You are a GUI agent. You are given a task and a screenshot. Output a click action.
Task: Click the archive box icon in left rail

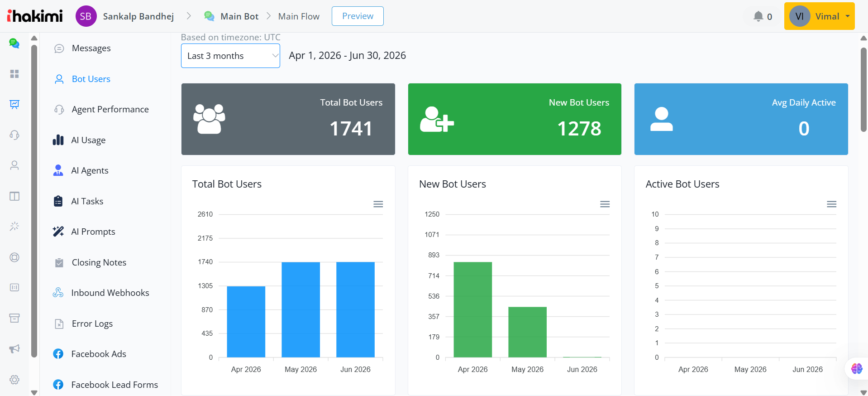point(14,318)
